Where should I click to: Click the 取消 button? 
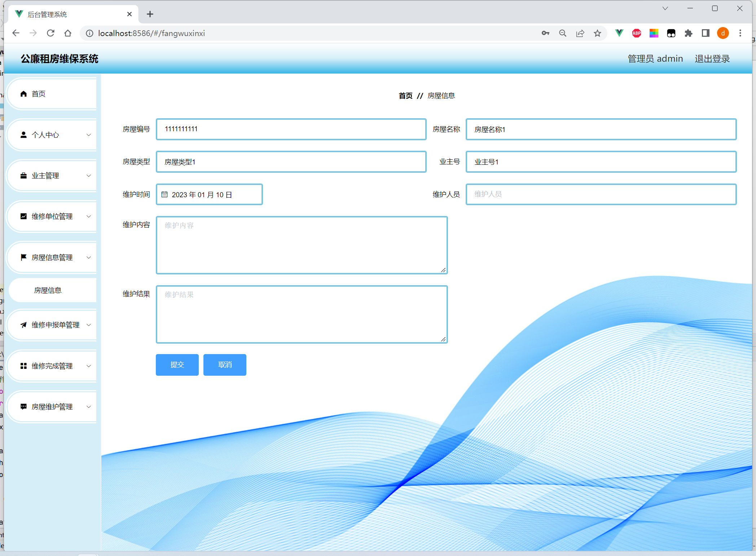[225, 365]
